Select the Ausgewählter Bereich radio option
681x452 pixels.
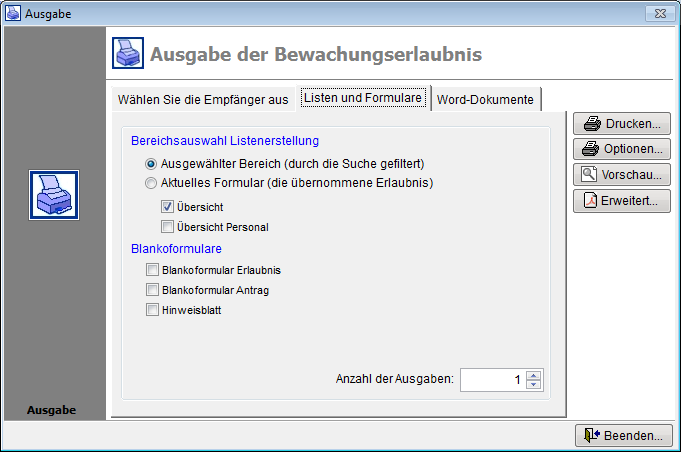point(151,163)
